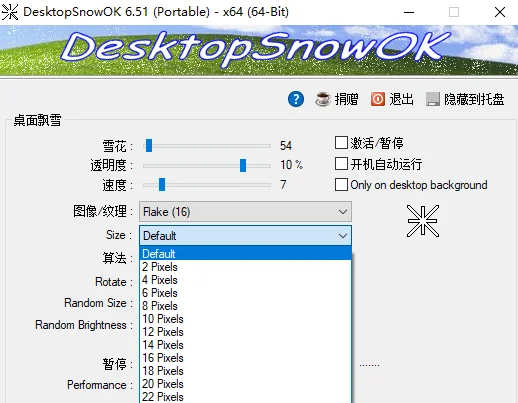Click the 退出 exit button

392,99
